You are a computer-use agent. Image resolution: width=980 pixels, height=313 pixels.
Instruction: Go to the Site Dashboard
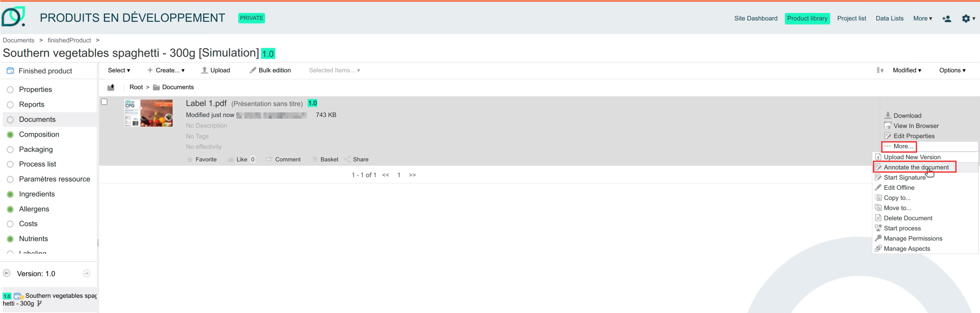click(x=755, y=18)
